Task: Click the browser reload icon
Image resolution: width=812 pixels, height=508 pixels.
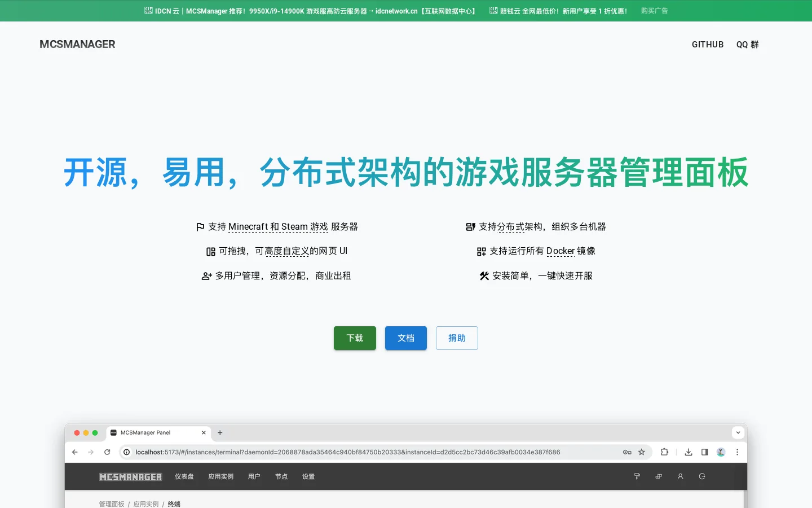Action: pos(107,452)
